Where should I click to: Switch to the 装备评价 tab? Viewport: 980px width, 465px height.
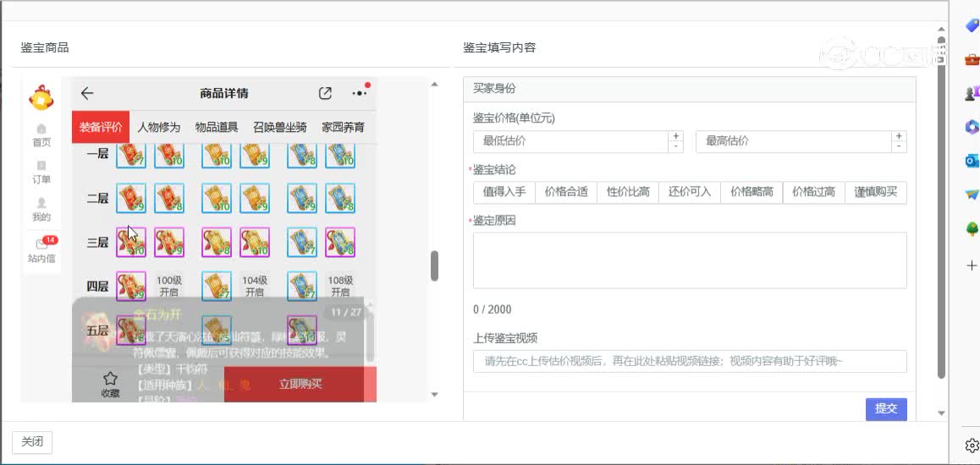[x=101, y=128]
